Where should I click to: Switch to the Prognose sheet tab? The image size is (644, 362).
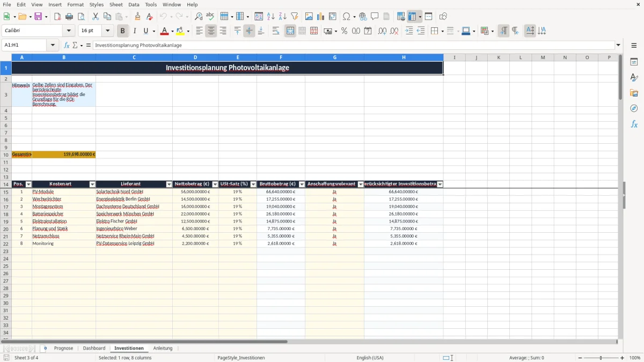point(63,348)
